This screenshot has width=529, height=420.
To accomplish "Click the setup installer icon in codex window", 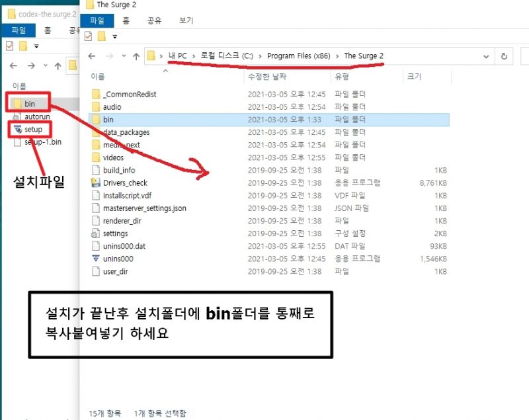I will click(18, 129).
